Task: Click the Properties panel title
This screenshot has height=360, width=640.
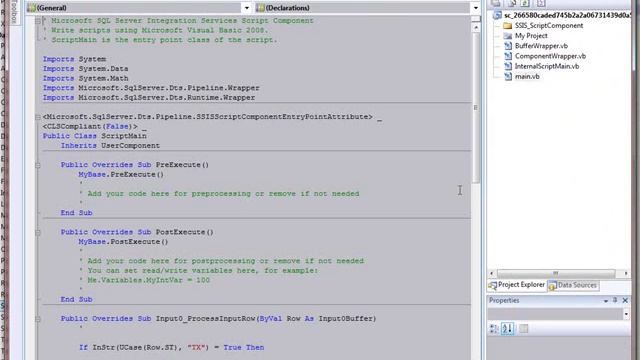Action: point(504,300)
